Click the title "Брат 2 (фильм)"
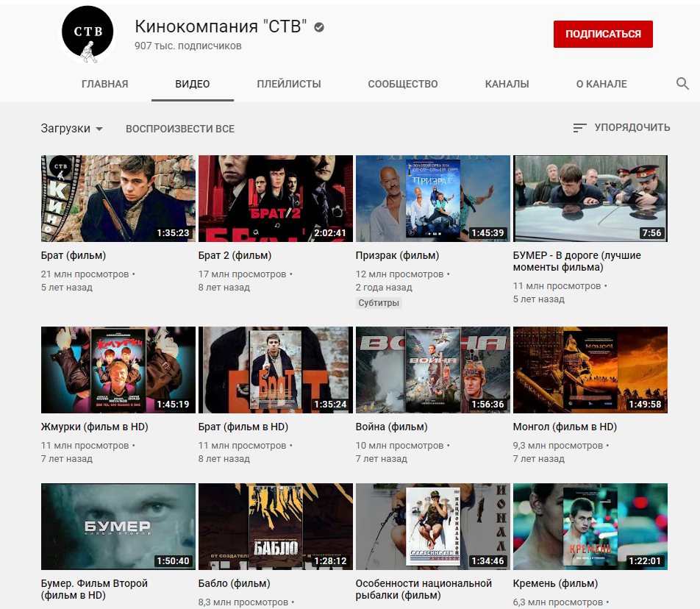The width and height of the screenshot is (700, 609). click(235, 256)
